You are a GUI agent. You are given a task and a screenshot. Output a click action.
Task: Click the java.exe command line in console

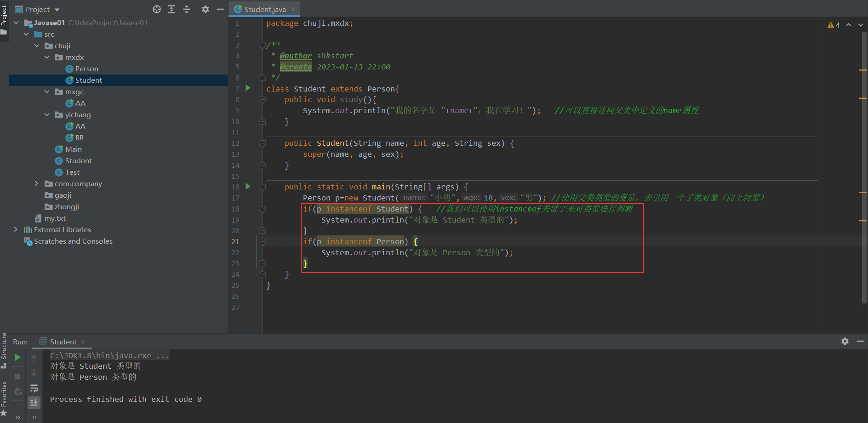pyautogui.click(x=109, y=355)
